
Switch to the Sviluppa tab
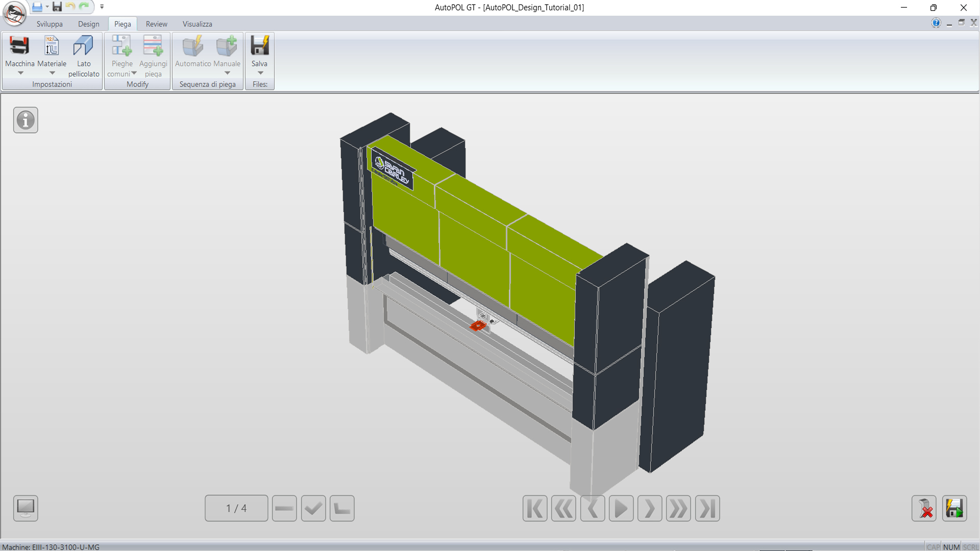(x=50, y=24)
